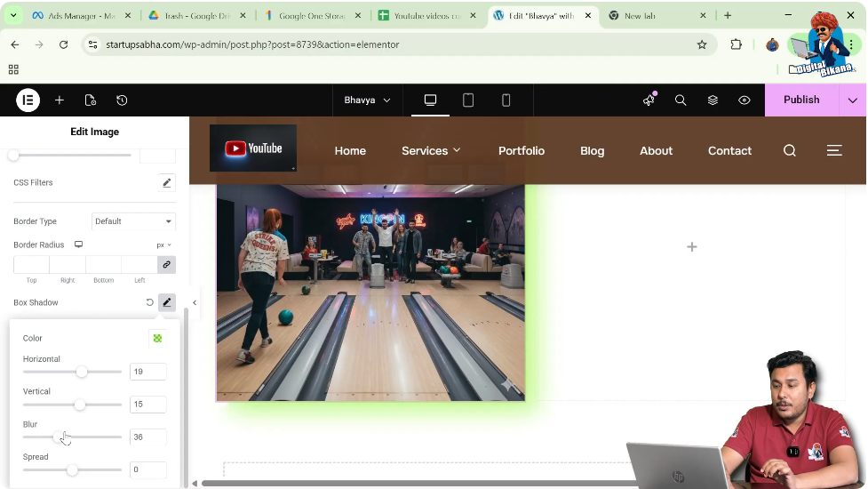Reset the Box Shadow settings

(149, 302)
